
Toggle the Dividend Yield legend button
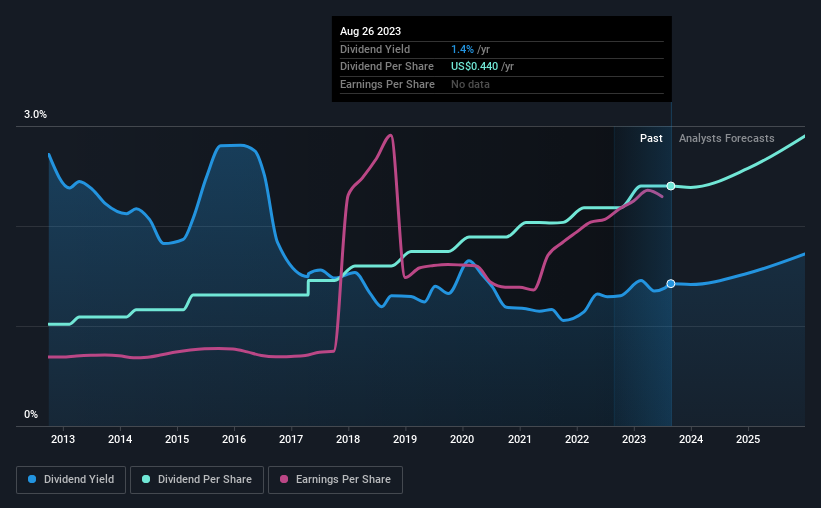(x=71, y=480)
